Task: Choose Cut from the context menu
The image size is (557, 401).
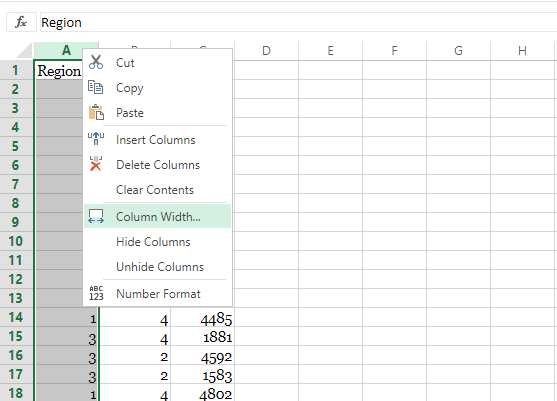Action: coord(158,63)
